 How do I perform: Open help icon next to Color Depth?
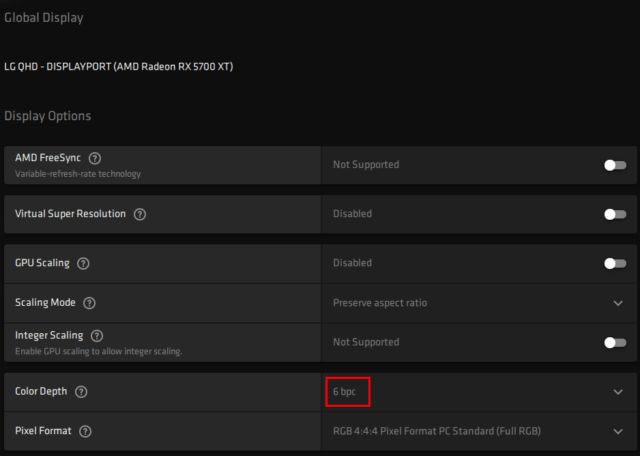[81, 392]
